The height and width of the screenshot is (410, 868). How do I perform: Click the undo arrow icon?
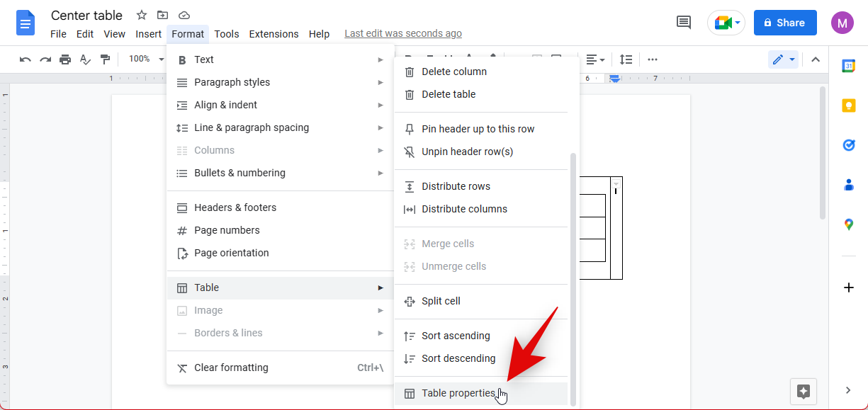26,59
